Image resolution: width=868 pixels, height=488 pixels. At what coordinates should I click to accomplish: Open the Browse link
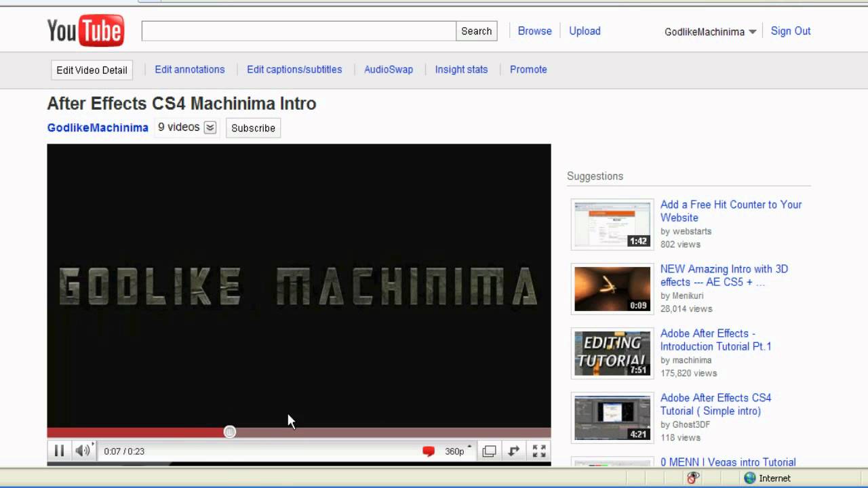click(534, 31)
